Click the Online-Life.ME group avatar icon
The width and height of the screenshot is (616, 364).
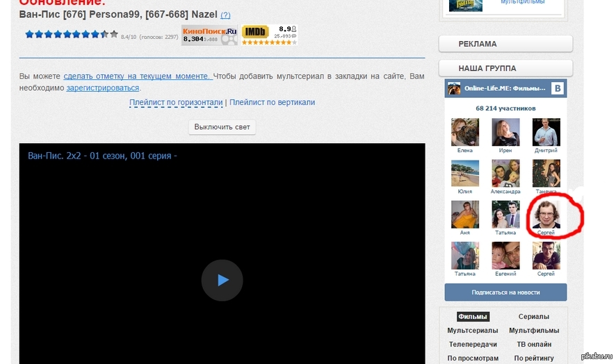(455, 88)
